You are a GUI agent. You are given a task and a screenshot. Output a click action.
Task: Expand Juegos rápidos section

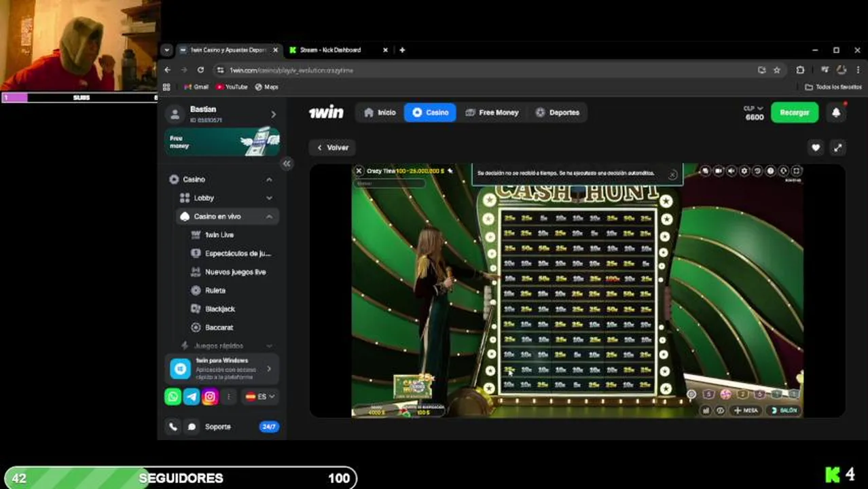click(x=269, y=346)
